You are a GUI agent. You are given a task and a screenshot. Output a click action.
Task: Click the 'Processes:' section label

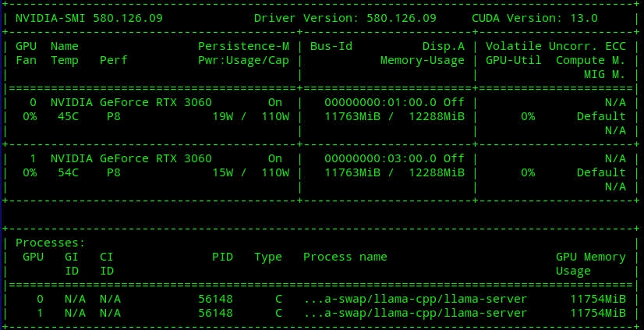click(x=51, y=243)
